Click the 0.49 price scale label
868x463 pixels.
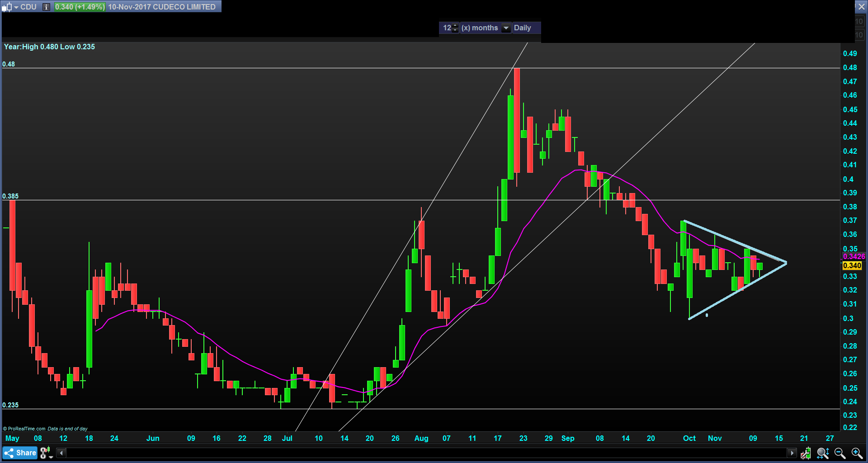[850, 53]
